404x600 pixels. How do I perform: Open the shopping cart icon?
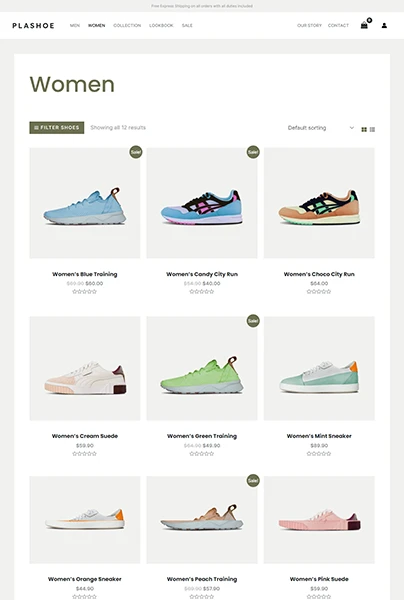click(x=364, y=25)
